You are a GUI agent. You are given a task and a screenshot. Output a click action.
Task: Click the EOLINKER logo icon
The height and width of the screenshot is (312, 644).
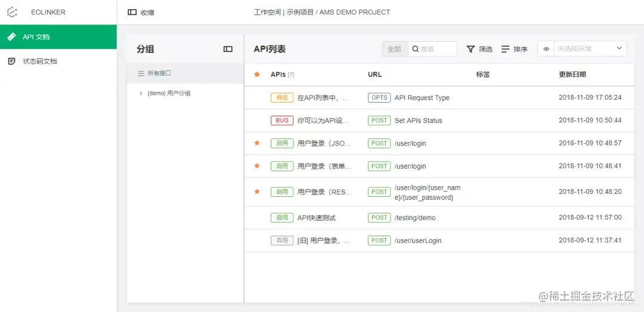[x=13, y=13]
